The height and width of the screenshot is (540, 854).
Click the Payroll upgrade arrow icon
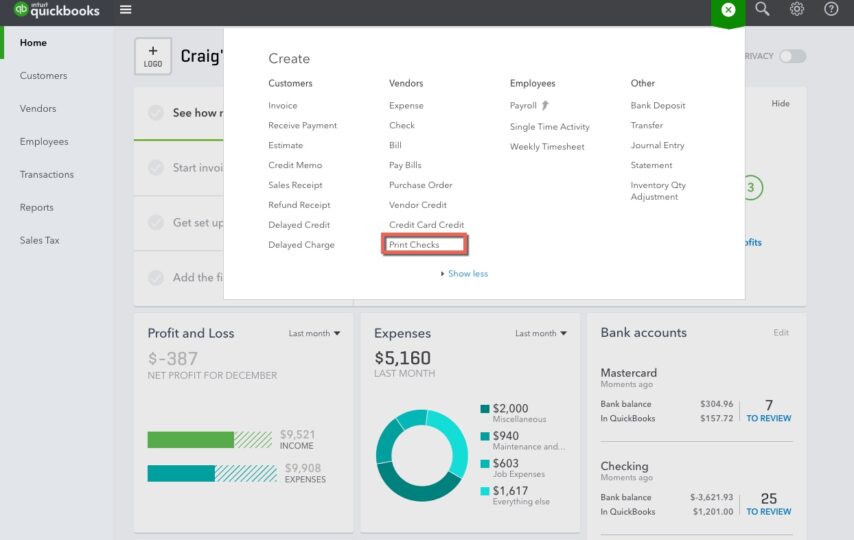pos(545,105)
